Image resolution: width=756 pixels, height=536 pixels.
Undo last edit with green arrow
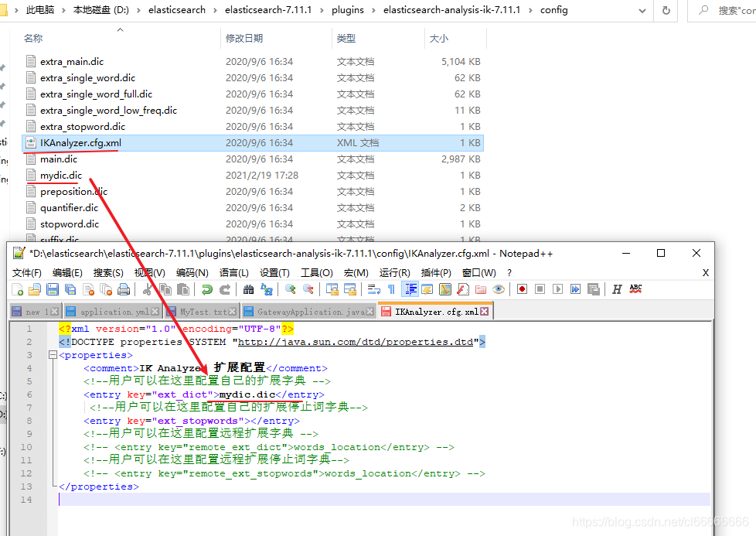207,289
